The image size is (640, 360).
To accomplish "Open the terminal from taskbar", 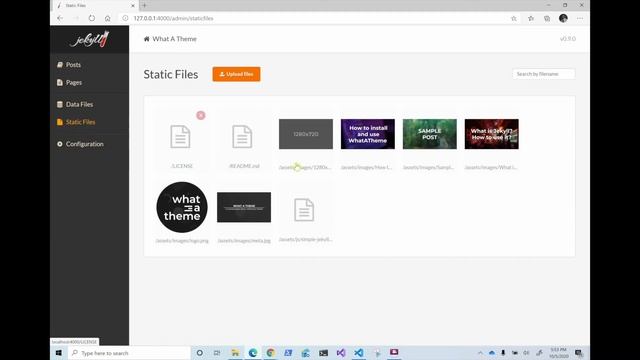I will pos(324,353).
